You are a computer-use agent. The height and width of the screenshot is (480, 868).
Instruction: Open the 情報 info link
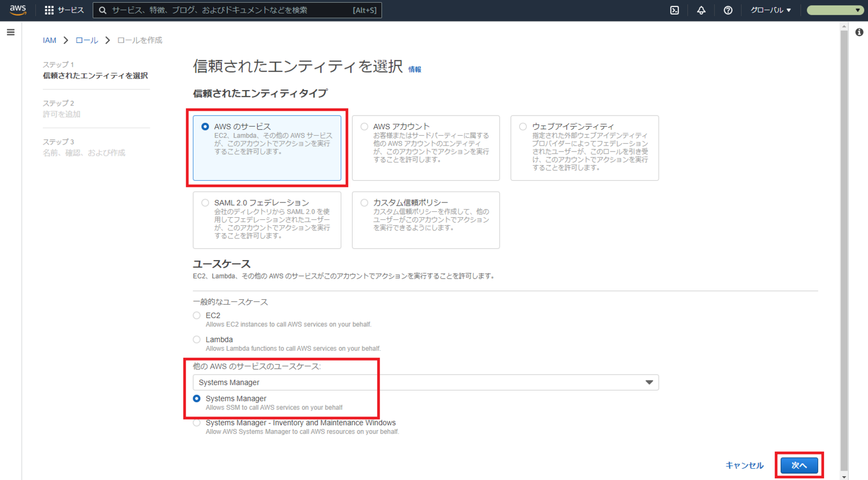coord(414,70)
